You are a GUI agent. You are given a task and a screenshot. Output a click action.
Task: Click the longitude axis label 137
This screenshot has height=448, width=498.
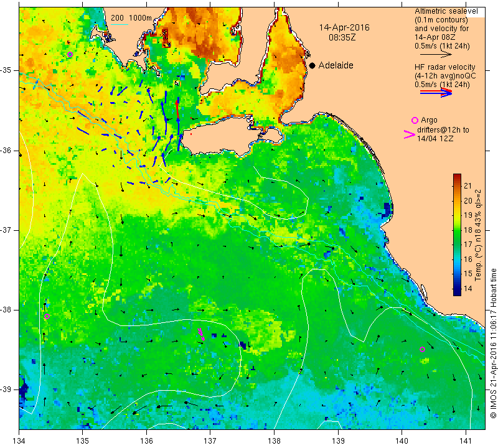(x=210, y=441)
